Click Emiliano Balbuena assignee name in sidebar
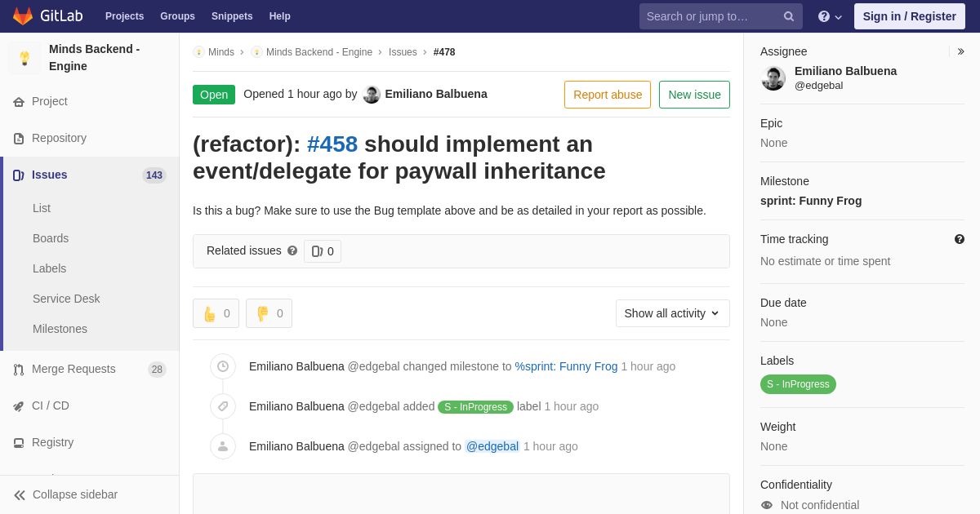Screen dimensions: 980x514 (x=845, y=71)
